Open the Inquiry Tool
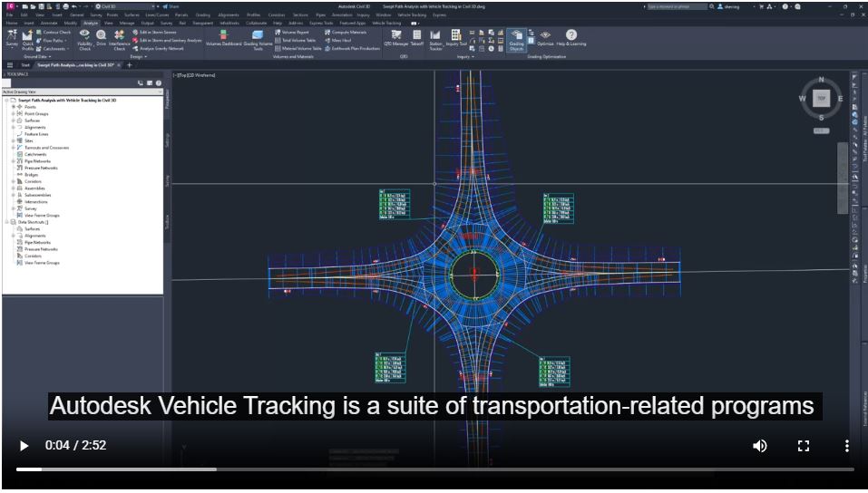868x493 pixels. 456,38
